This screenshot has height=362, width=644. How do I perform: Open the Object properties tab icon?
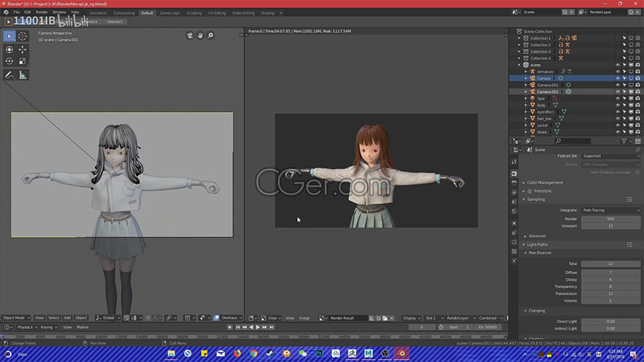pyautogui.click(x=514, y=223)
